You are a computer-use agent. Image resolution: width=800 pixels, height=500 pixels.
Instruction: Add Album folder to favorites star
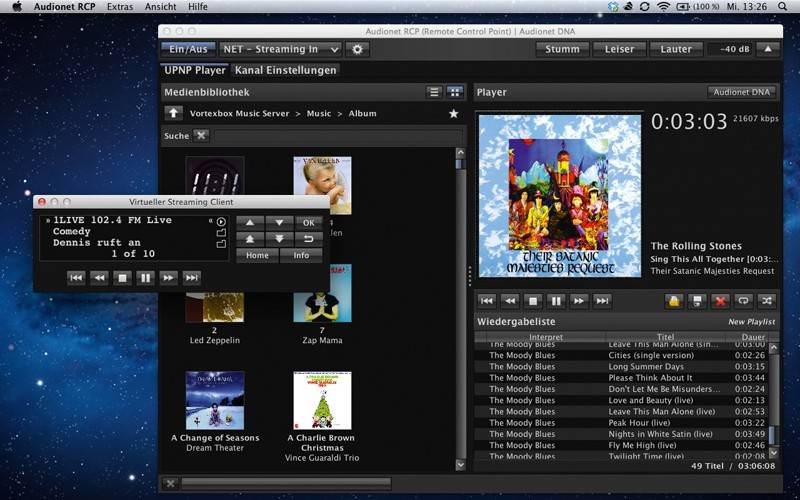click(453, 113)
